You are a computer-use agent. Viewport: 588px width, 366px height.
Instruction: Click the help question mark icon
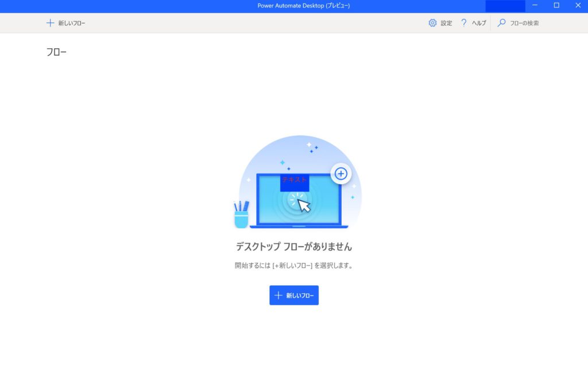point(464,23)
